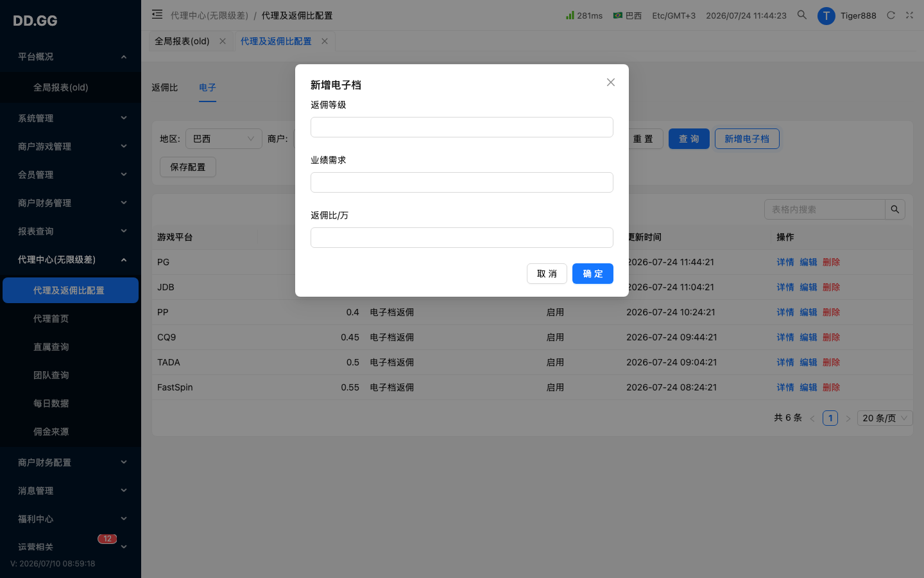This screenshot has width=924, height=578.
Task: Click the DD.GG logo
Action: tap(35, 21)
